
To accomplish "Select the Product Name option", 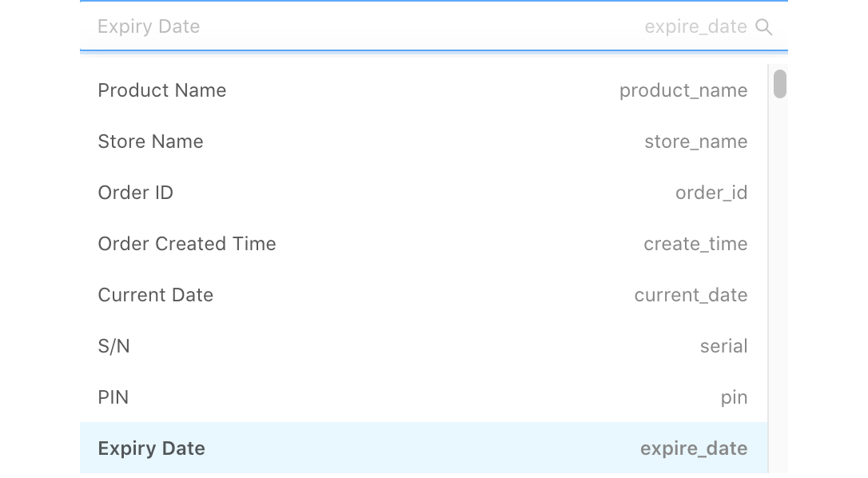I will tap(162, 90).
